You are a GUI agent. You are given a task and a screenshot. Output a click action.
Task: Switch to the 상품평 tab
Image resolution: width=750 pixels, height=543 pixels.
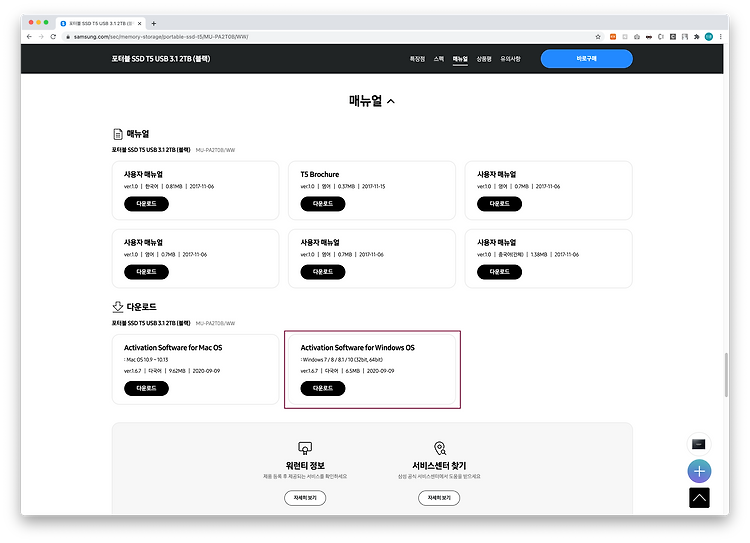coord(484,59)
